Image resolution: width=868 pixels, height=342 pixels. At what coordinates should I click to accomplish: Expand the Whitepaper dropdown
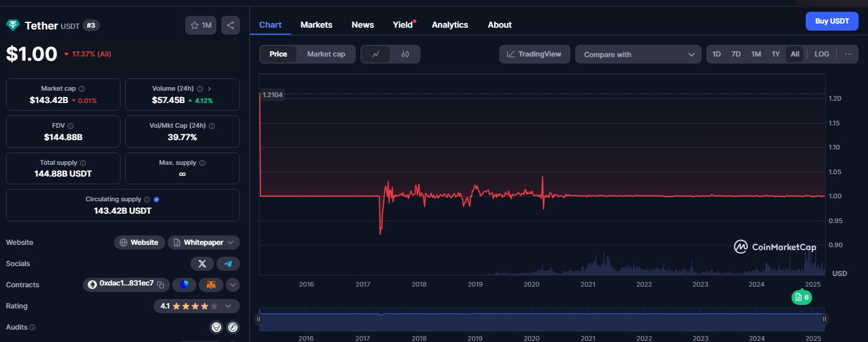click(203, 243)
